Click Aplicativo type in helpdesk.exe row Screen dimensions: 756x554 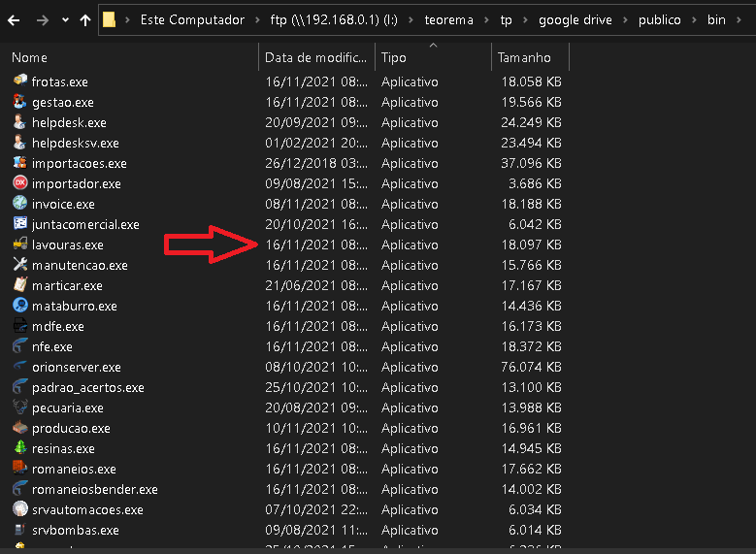410,122
